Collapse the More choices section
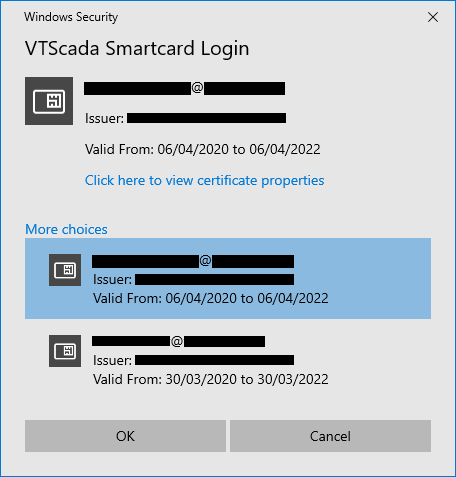 66,229
